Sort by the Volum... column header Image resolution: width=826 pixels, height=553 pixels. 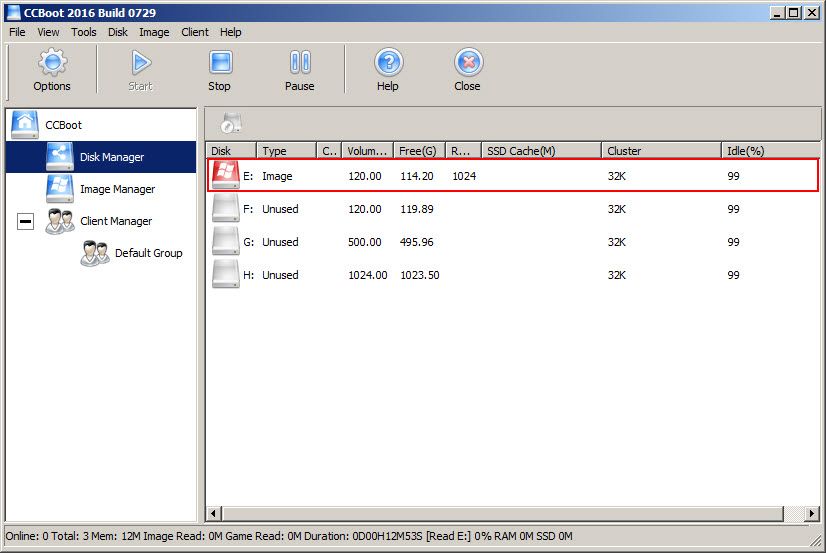368,151
